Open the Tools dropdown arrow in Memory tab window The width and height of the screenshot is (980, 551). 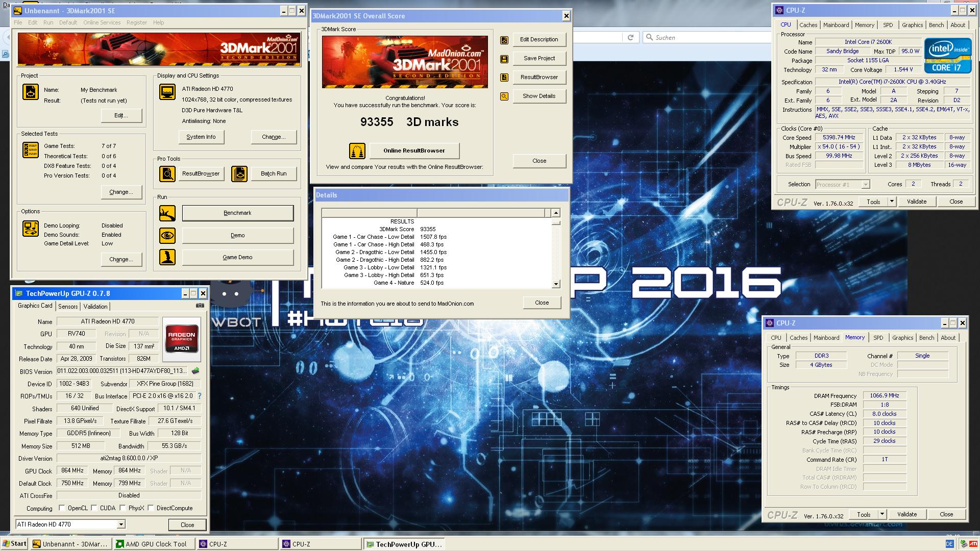(882, 514)
